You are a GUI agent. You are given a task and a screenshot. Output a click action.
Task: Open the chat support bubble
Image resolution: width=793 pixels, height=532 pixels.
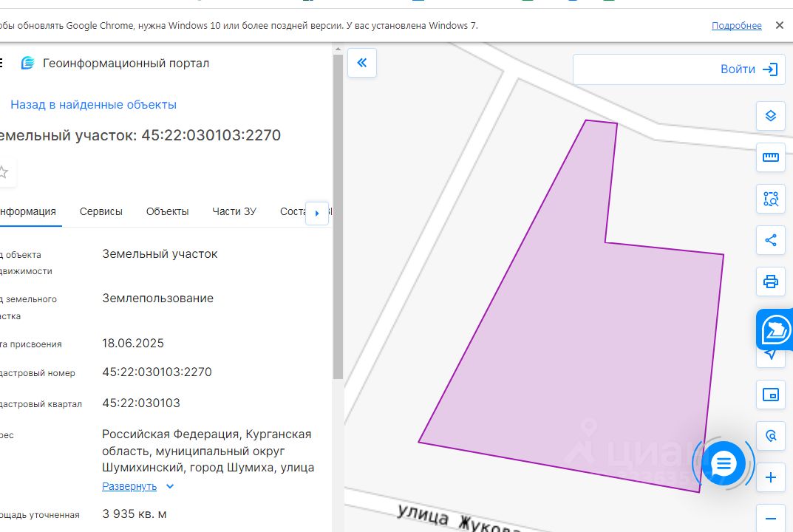tap(724, 463)
